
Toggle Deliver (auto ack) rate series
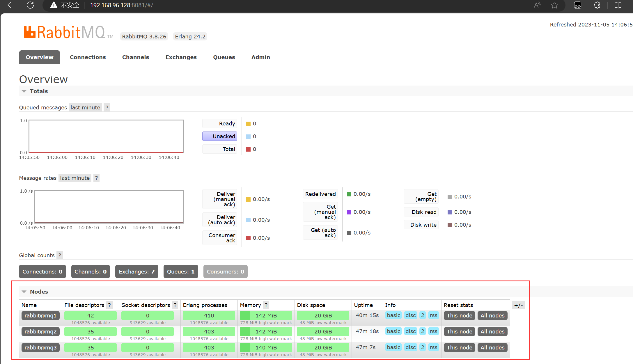220,220
